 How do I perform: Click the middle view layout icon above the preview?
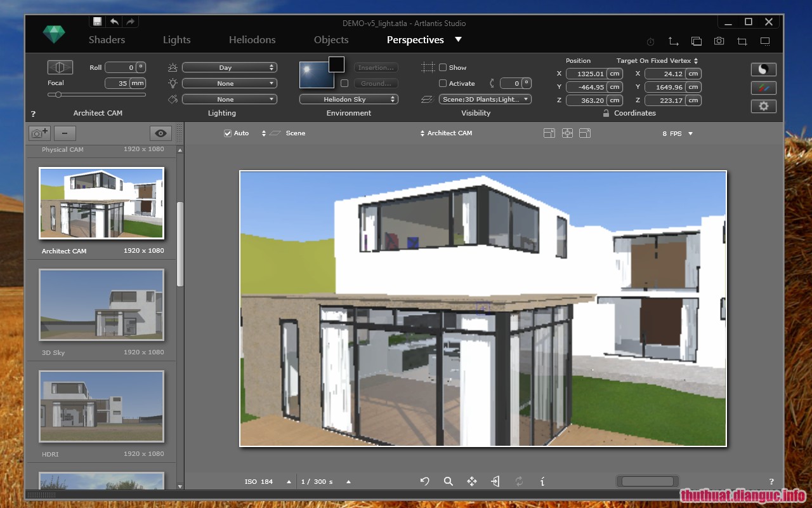click(567, 133)
